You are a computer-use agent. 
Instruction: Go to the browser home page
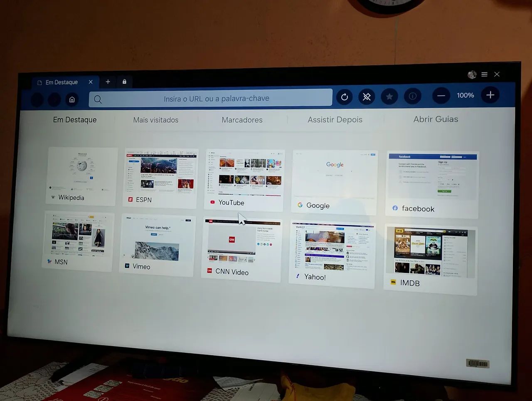[x=71, y=99]
